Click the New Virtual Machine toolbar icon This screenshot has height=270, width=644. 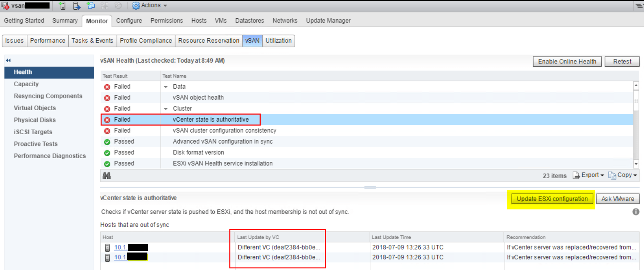click(x=91, y=6)
